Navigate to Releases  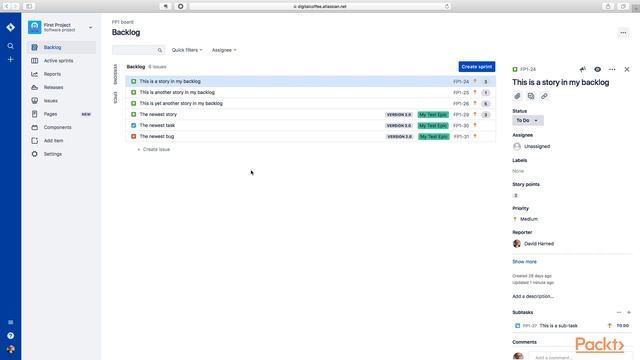(x=62, y=87)
